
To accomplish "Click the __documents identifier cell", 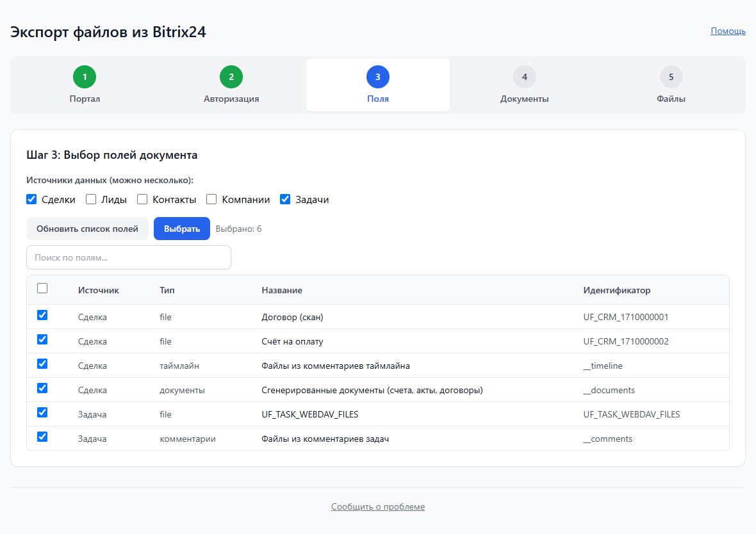I will click(x=609, y=390).
